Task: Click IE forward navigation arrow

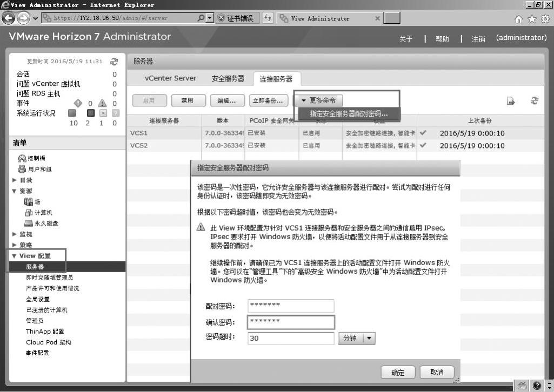Action: 23,18
